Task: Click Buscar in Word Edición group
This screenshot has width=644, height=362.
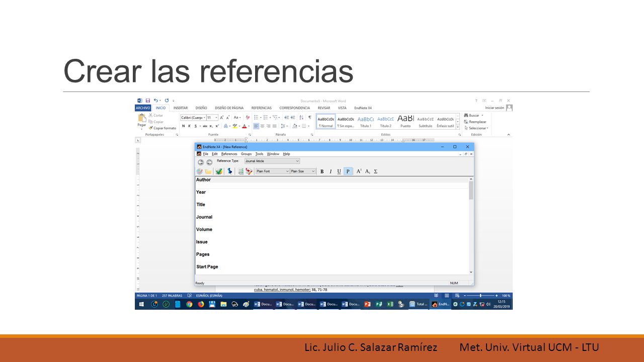Action: (474, 116)
